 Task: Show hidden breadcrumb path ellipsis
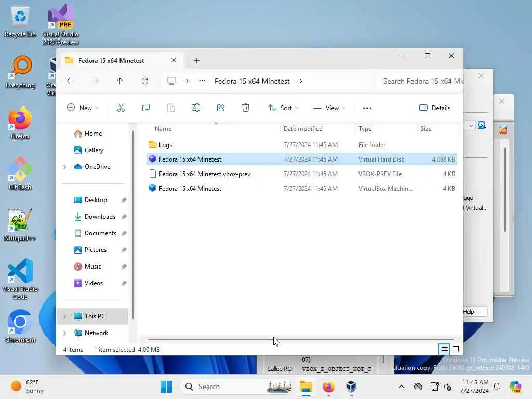coord(202,81)
